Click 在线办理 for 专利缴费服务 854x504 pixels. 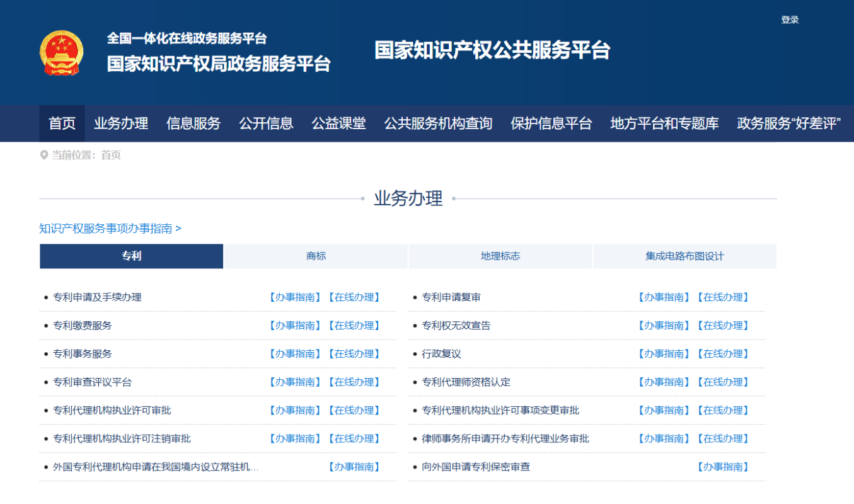[x=354, y=326]
